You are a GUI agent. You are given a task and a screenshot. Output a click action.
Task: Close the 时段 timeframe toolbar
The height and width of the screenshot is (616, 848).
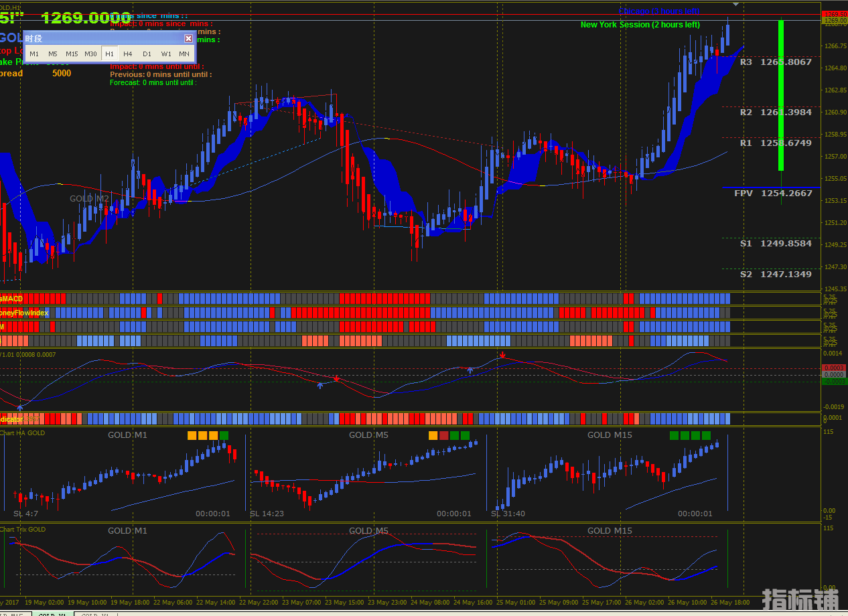(x=188, y=38)
